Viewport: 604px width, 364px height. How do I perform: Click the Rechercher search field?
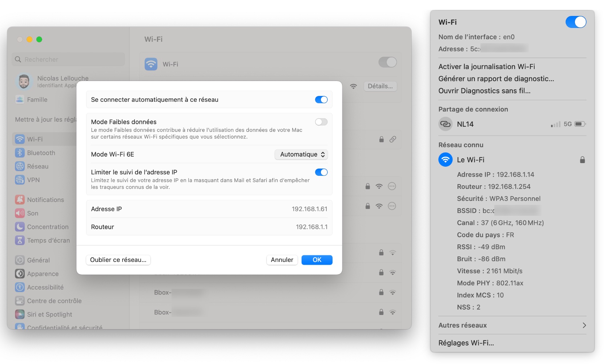68,60
